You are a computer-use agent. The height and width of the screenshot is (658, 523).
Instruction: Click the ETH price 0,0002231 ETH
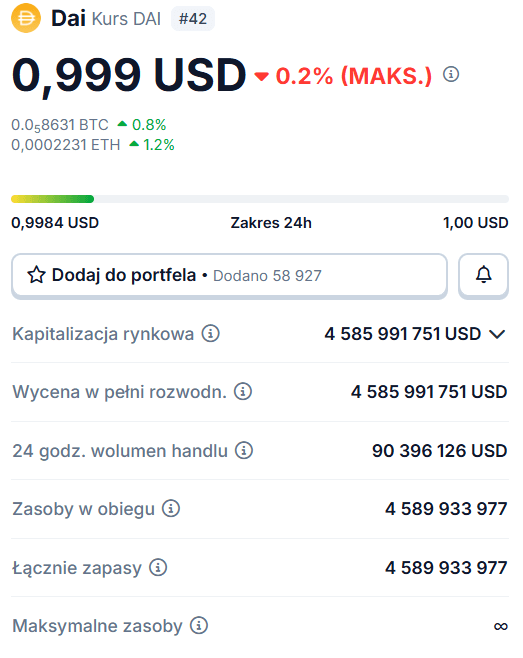65,145
